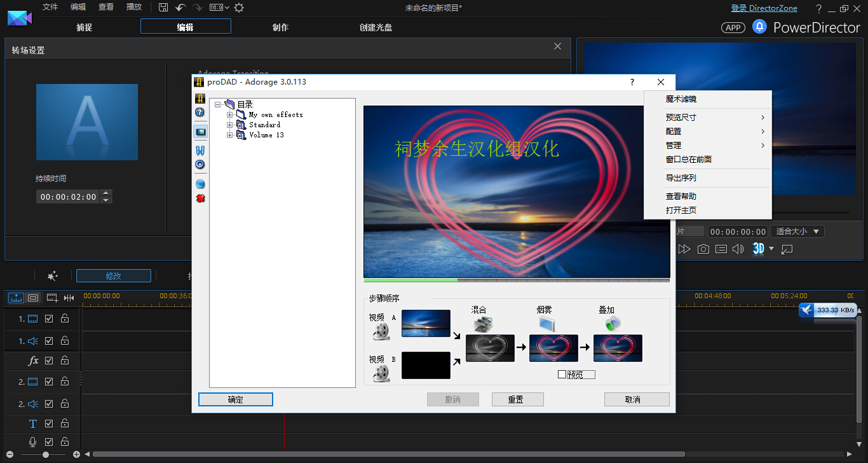The image size is (868, 463).
Task: Click the timeline zoom slider handle
Action: [x=46, y=455]
